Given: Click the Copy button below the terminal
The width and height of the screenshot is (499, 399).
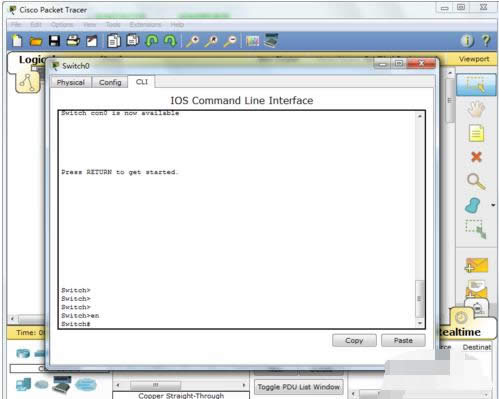Looking at the screenshot, I should click(x=354, y=340).
